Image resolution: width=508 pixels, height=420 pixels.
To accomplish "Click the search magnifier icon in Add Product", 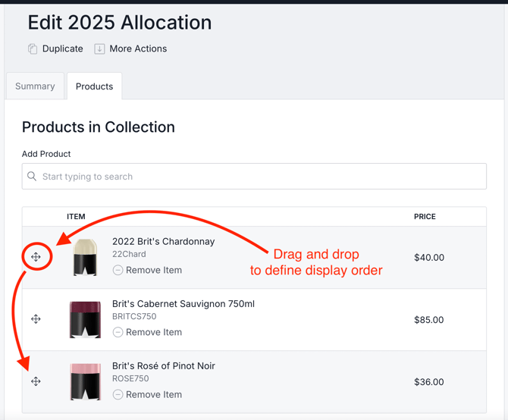I will 32,177.
